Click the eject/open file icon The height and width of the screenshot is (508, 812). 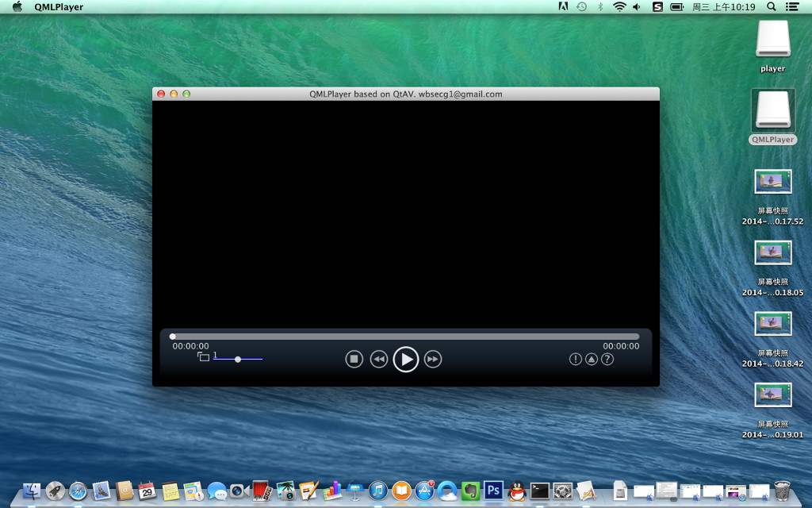point(592,359)
